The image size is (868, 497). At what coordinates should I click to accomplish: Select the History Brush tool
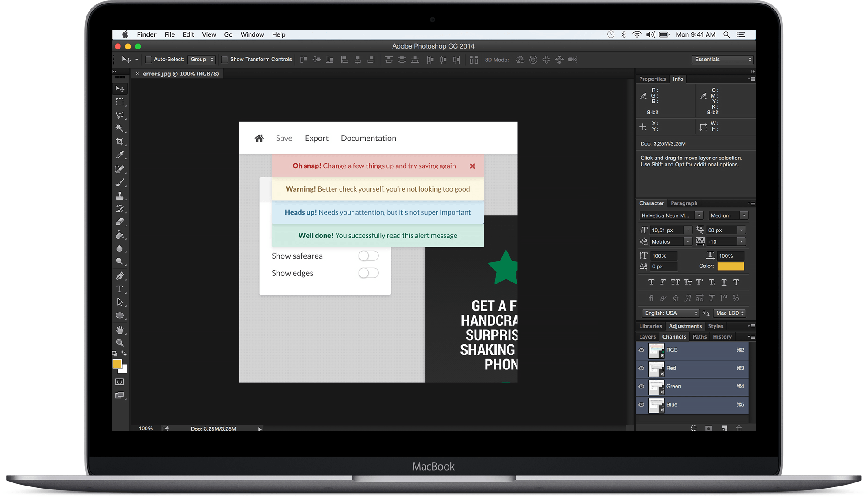120,209
